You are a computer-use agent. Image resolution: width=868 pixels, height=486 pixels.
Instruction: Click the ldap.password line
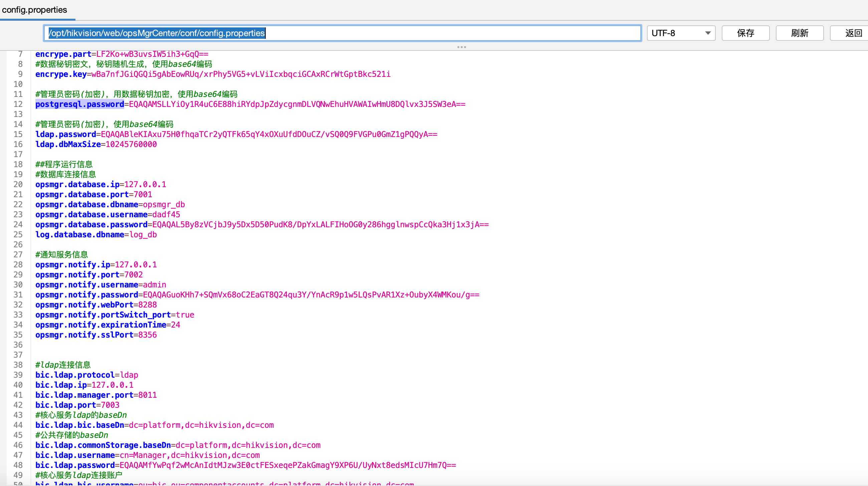(x=236, y=134)
